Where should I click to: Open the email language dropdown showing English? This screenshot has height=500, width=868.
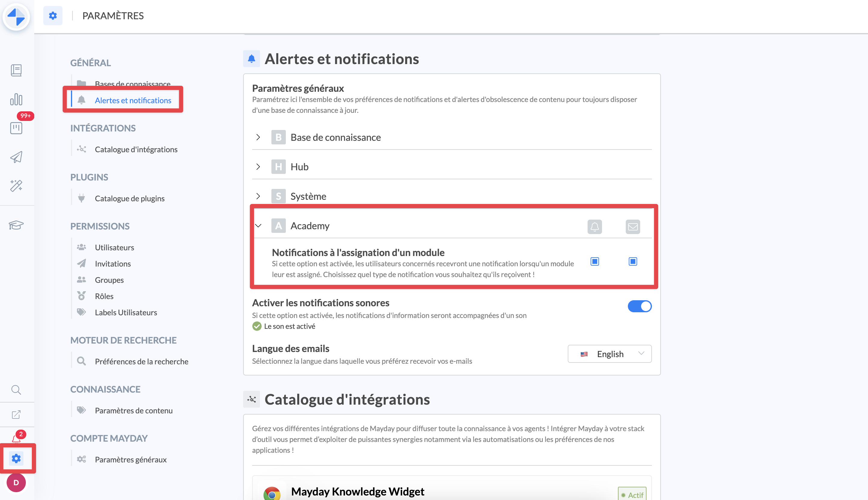coord(610,354)
